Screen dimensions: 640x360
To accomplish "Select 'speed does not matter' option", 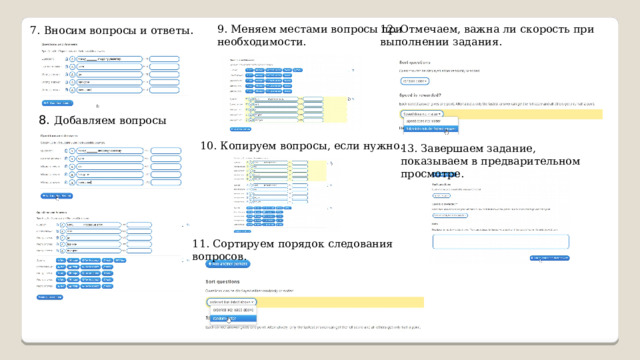I will [431, 122].
